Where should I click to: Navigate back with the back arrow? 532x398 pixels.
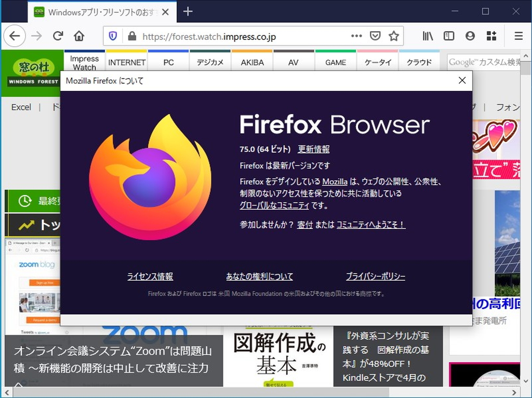(14, 36)
